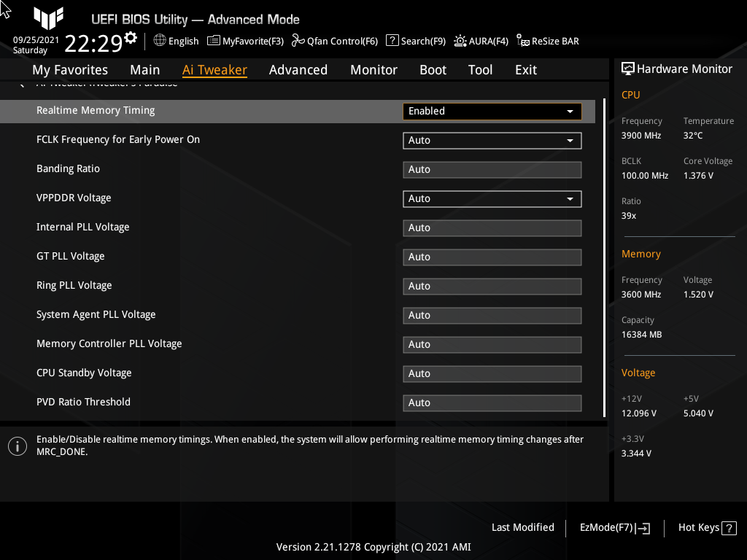The image size is (747, 560).
Task: Open AURA(F4) settings
Action: point(481,41)
